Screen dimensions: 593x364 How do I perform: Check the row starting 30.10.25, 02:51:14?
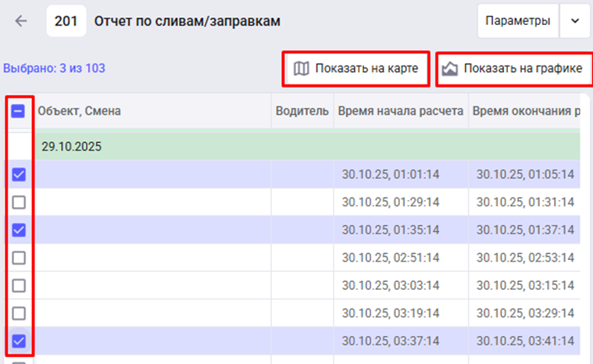[19, 258]
